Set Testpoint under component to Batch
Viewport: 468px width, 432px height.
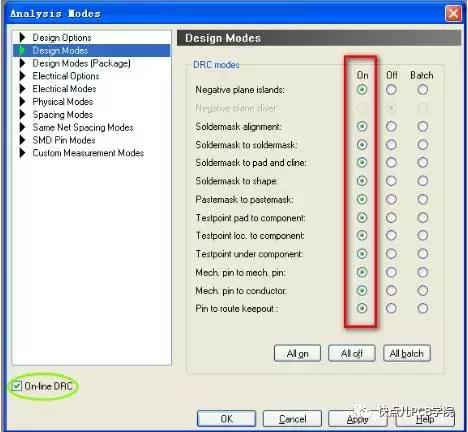[x=422, y=254]
